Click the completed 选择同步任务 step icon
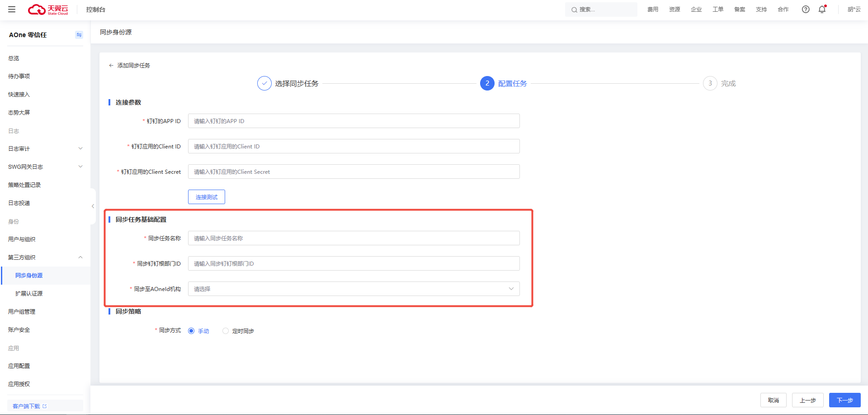This screenshot has height=415, width=868. pyautogui.click(x=264, y=83)
